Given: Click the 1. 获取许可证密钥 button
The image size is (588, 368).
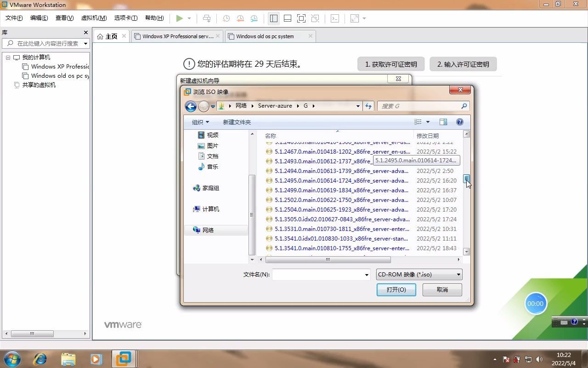Looking at the screenshot, I should click(391, 64).
